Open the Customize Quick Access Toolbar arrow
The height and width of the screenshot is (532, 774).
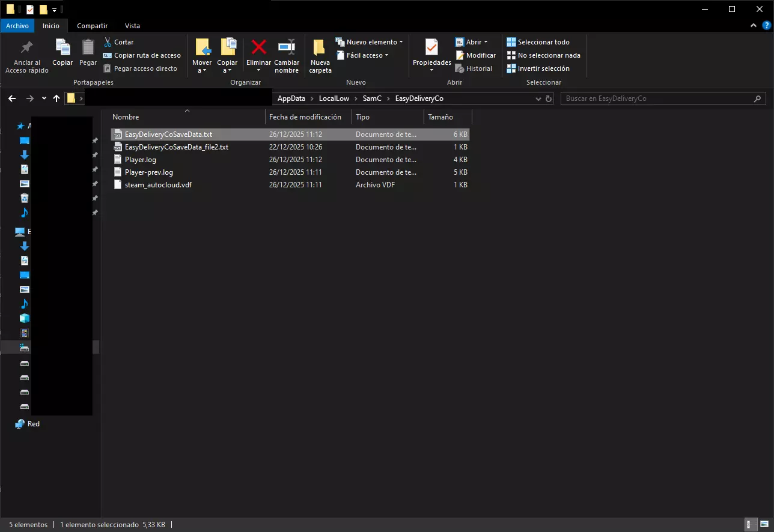point(54,10)
